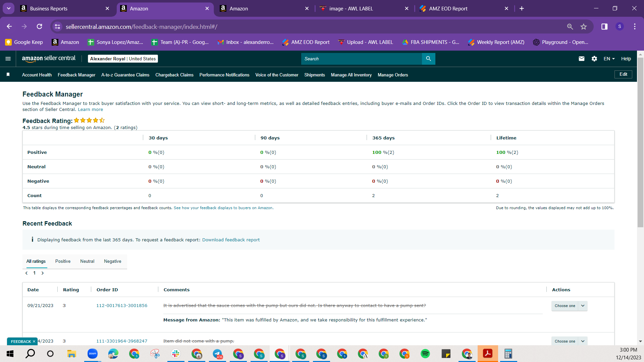Open Shipments menu item
The width and height of the screenshot is (644, 362).
[315, 75]
